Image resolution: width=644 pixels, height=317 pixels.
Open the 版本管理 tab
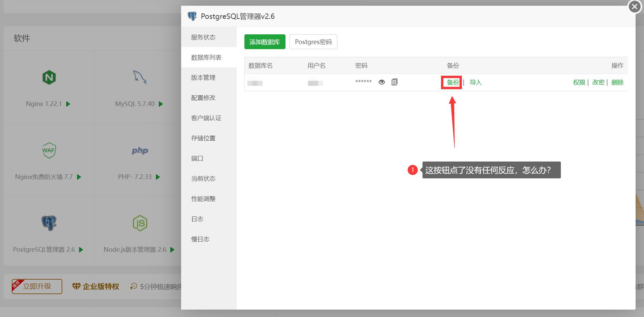click(x=209, y=77)
